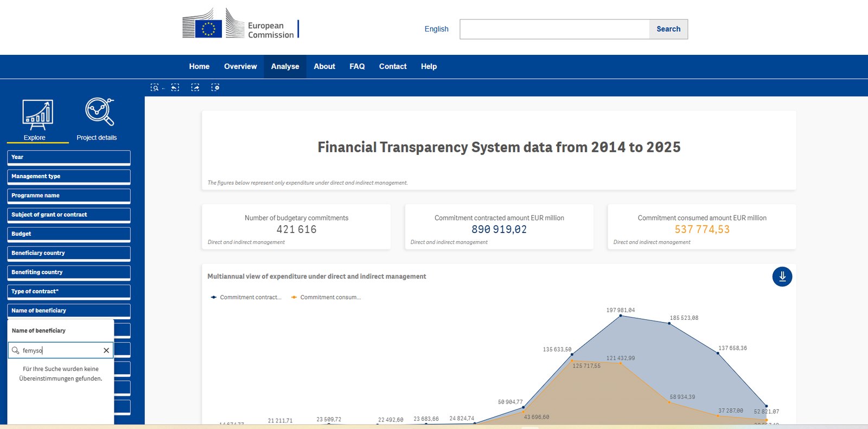Open the smart search selections tool
This screenshot has width=868, height=429.
pos(155,87)
